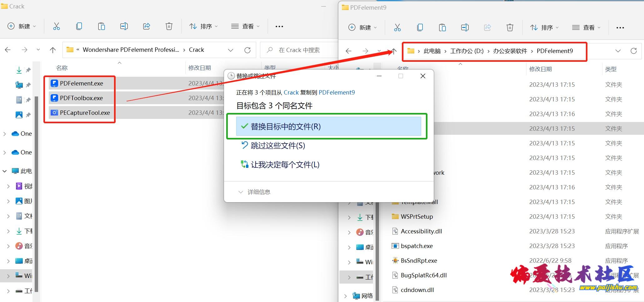Open 查看 dropdown in Crack window
The height and width of the screenshot is (302, 644).
tap(245, 26)
